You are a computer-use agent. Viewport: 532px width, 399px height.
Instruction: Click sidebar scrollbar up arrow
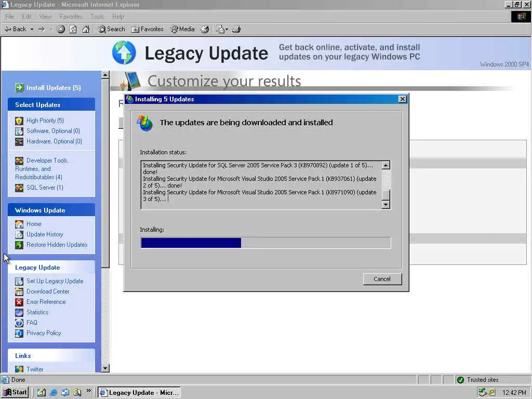pos(105,75)
